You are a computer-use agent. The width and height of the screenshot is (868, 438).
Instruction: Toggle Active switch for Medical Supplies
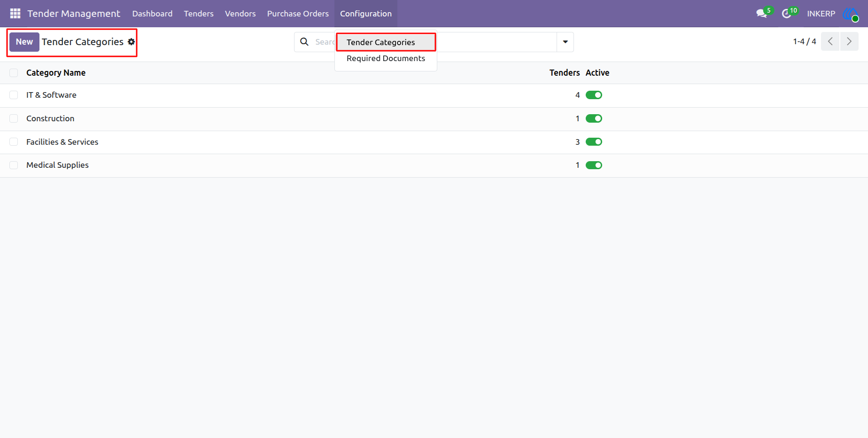coord(594,165)
